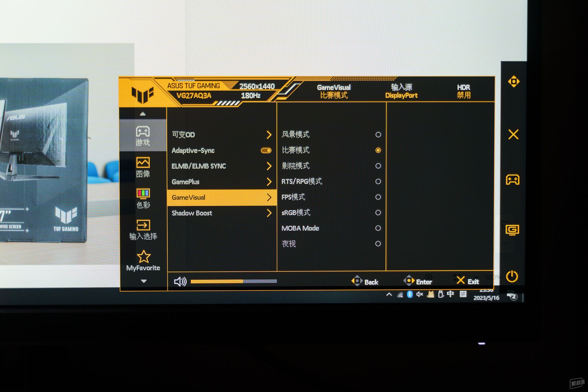Click the Adaptive-Sync label
This screenshot has height=392, width=588.
click(193, 151)
